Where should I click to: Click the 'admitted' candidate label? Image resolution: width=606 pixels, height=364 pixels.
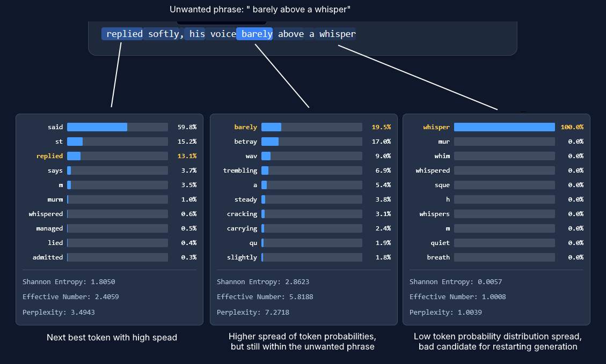click(x=48, y=257)
